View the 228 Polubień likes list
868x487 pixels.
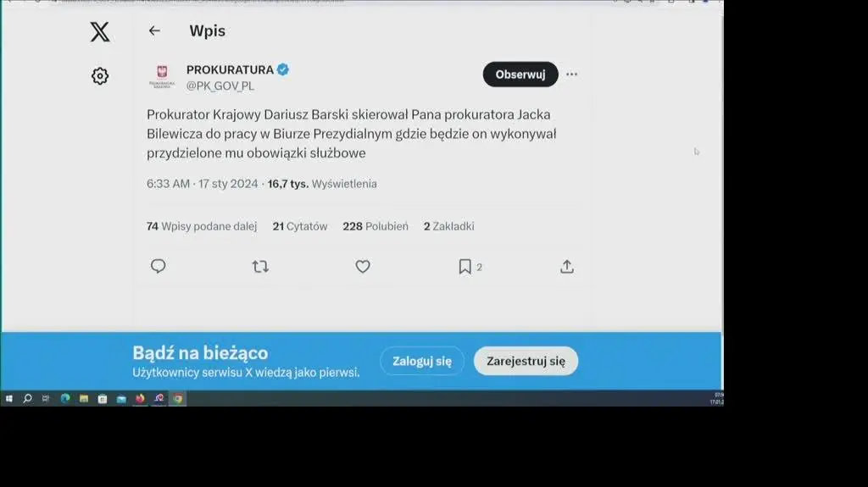coord(376,226)
